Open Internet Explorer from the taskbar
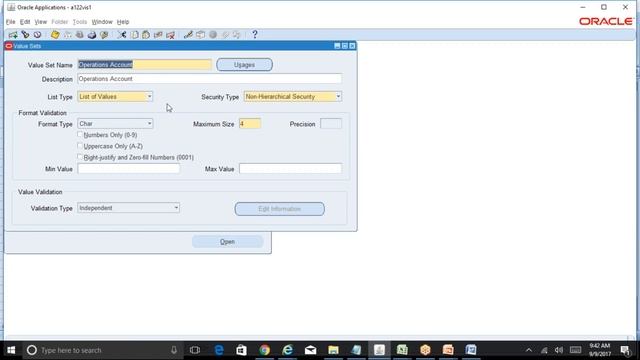Viewport: 640px width, 360px height. (287, 350)
